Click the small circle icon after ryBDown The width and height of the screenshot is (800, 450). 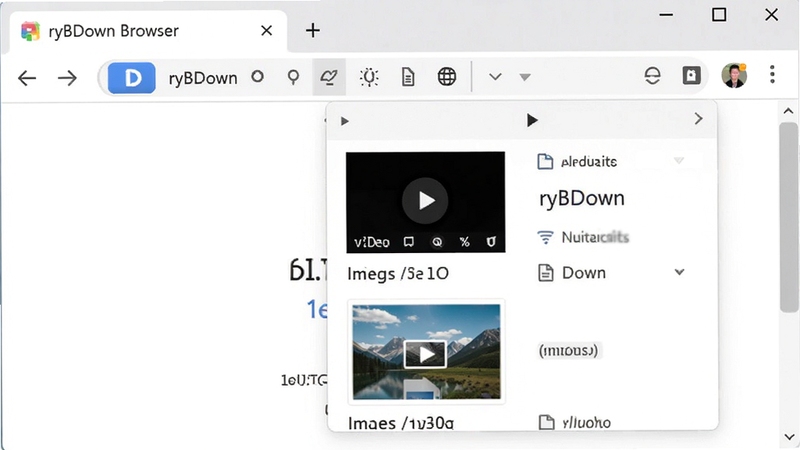tap(258, 77)
